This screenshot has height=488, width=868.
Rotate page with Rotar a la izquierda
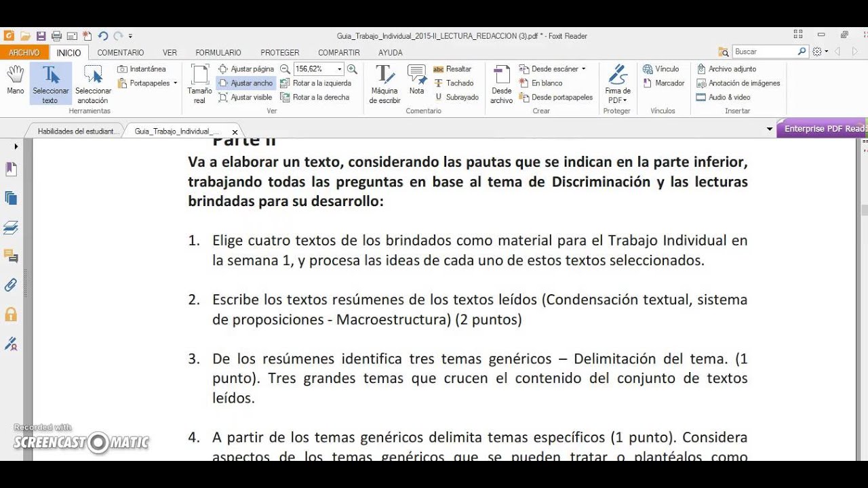click(x=315, y=83)
